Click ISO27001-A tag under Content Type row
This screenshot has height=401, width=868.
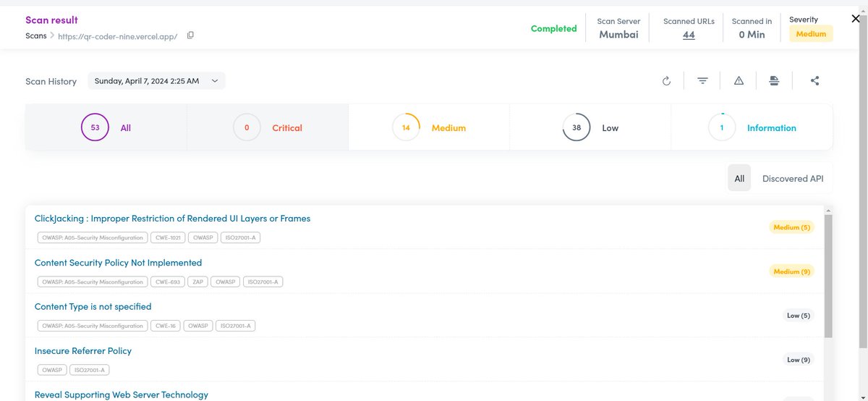coord(235,326)
